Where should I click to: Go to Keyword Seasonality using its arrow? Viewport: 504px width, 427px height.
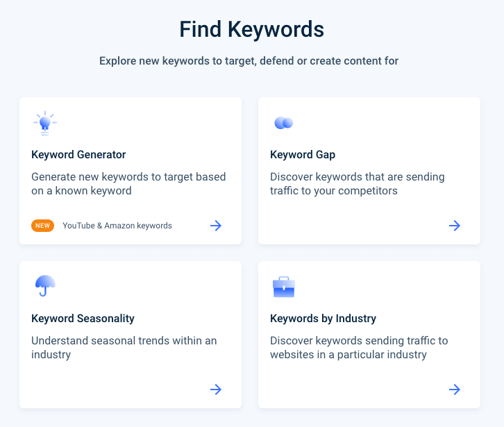click(216, 390)
